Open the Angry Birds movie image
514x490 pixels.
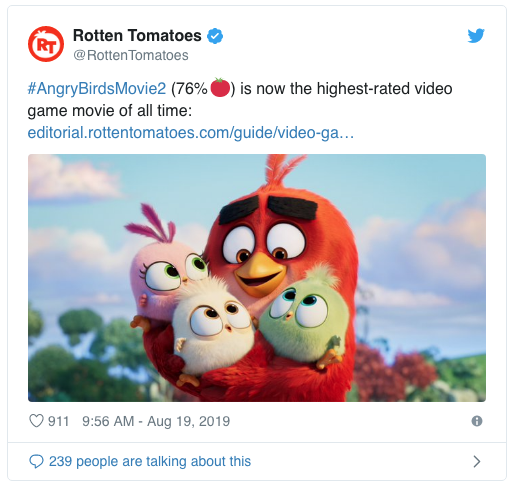(257, 278)
